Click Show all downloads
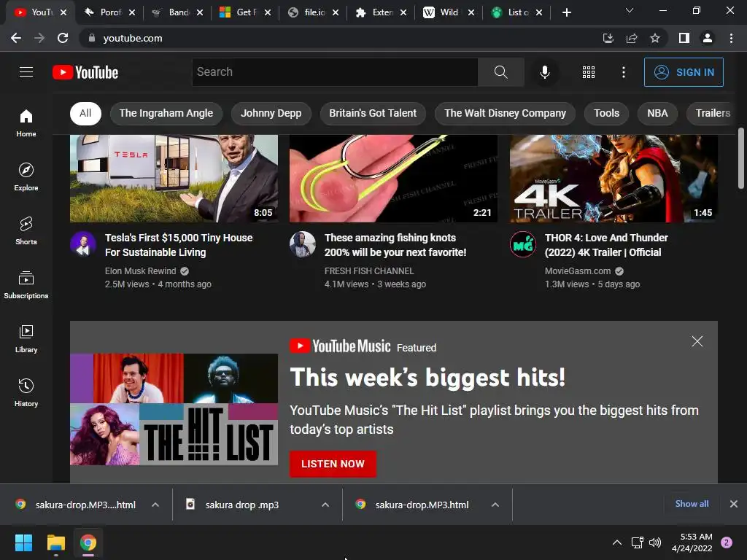 692,504
